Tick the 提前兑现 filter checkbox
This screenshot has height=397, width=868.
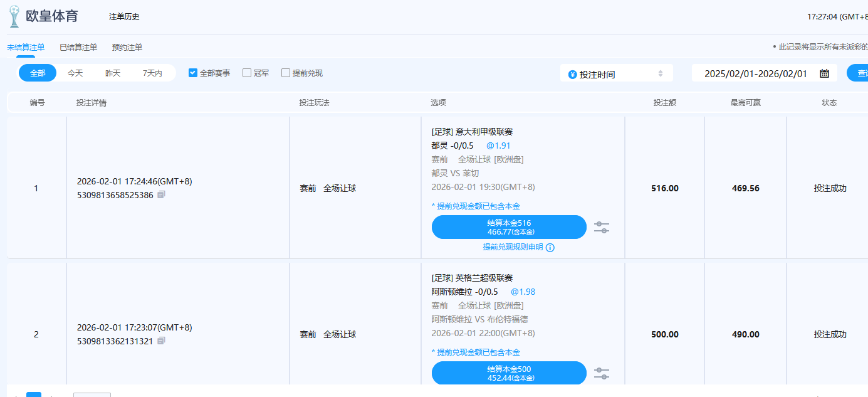[286, 73]
